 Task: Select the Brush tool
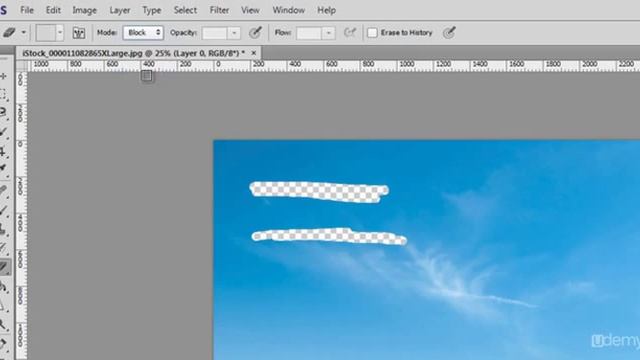[4, 211]
